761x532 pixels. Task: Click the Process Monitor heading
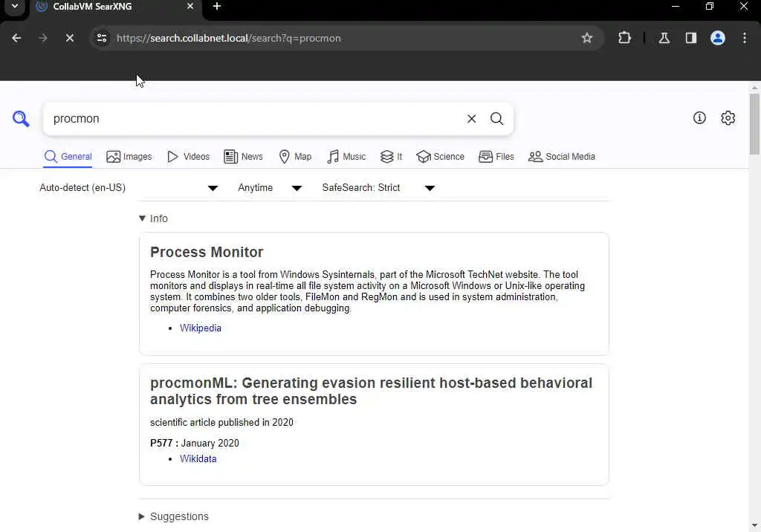(x=207, y=252)
